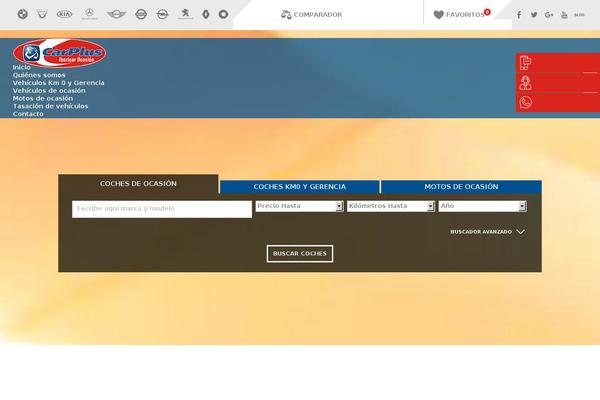Switch to Motos de Ocasión tab
The height and width of the screenshot is (400, 600).
pos(461,187)
